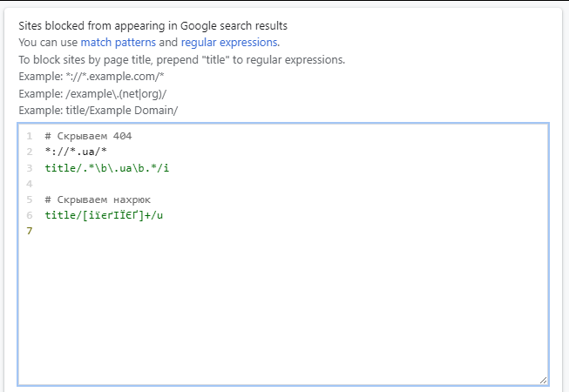Open the match patterns link
Image resolution: width=569 pixels, height=392 pixels.
118,42
